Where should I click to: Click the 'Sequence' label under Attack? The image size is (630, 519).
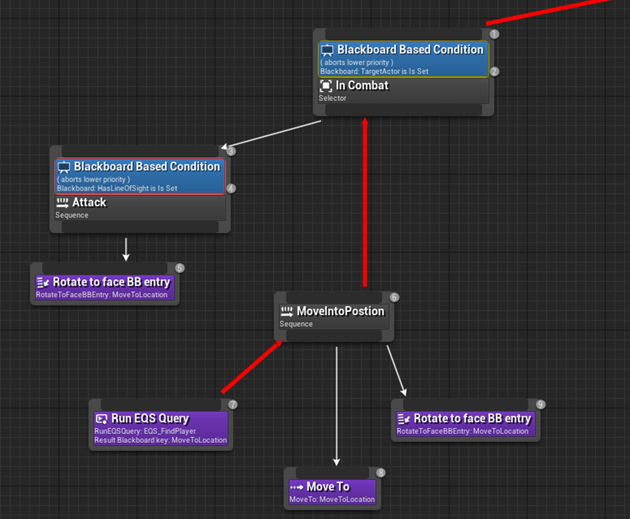click(x=72, y=215)
